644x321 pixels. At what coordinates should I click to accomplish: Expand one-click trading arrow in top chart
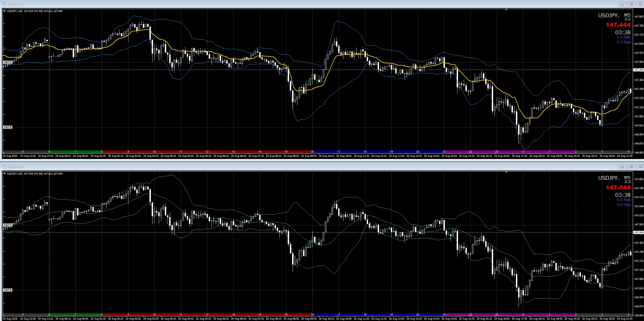[x=5, y=11]
